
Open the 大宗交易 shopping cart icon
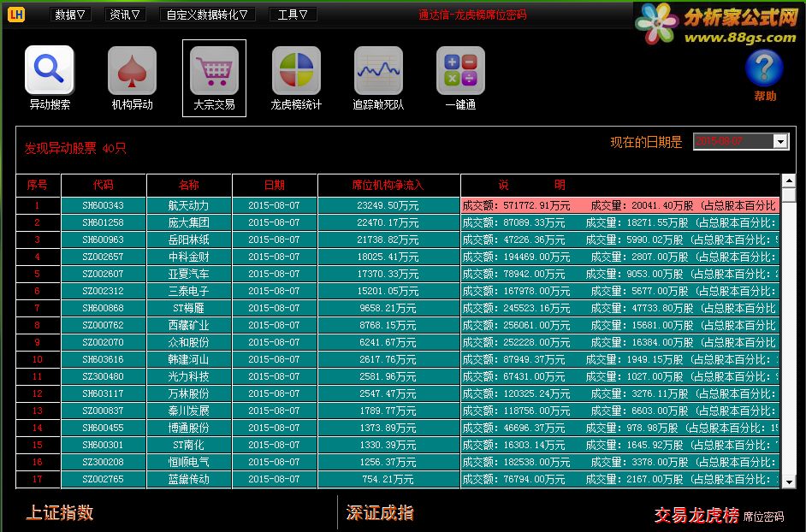[215, 70]
